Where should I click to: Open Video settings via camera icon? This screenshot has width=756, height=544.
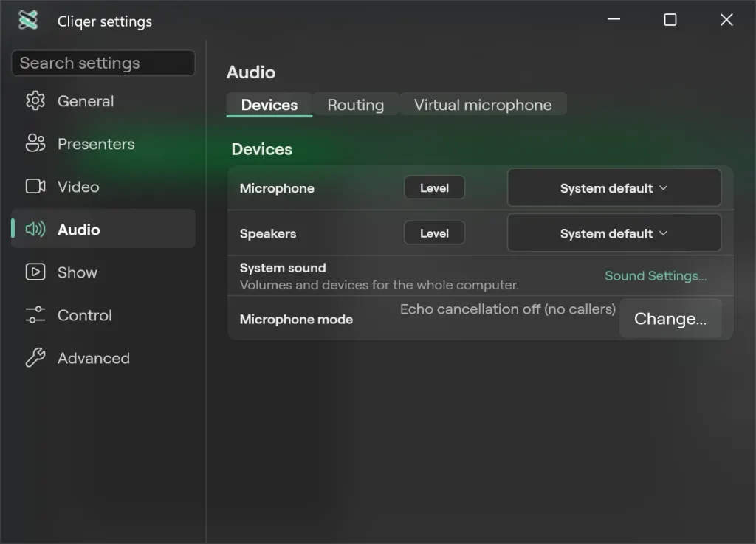coord(35,186)
